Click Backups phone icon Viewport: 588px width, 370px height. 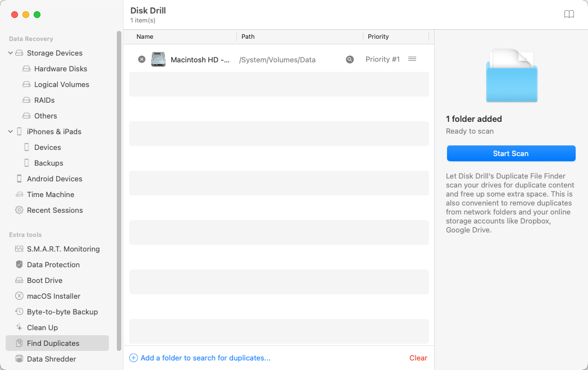click(26, 163)
